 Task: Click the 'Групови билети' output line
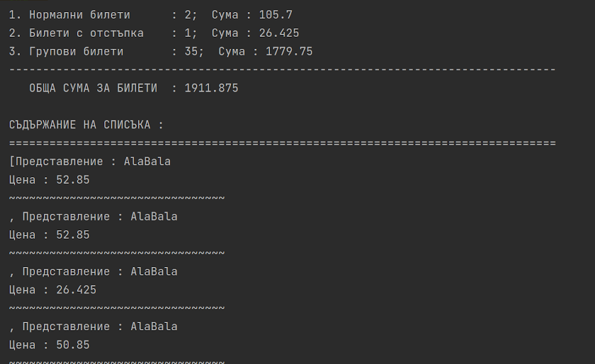tap(161, 51)
